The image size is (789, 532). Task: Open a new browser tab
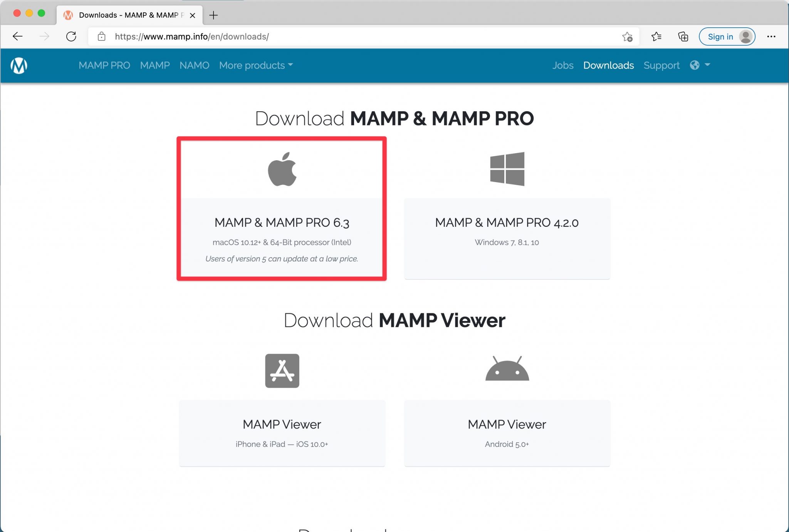coord(214,15)
